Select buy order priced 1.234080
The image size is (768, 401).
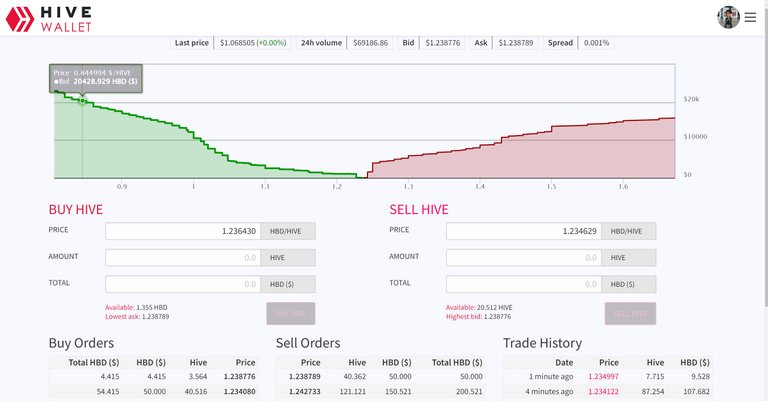[x=153, y=392]
